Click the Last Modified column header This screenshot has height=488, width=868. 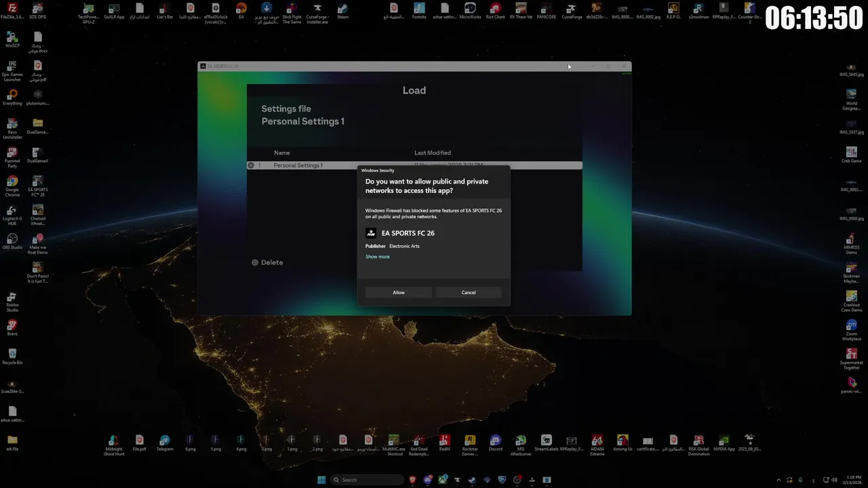click(x=433, y=152)
